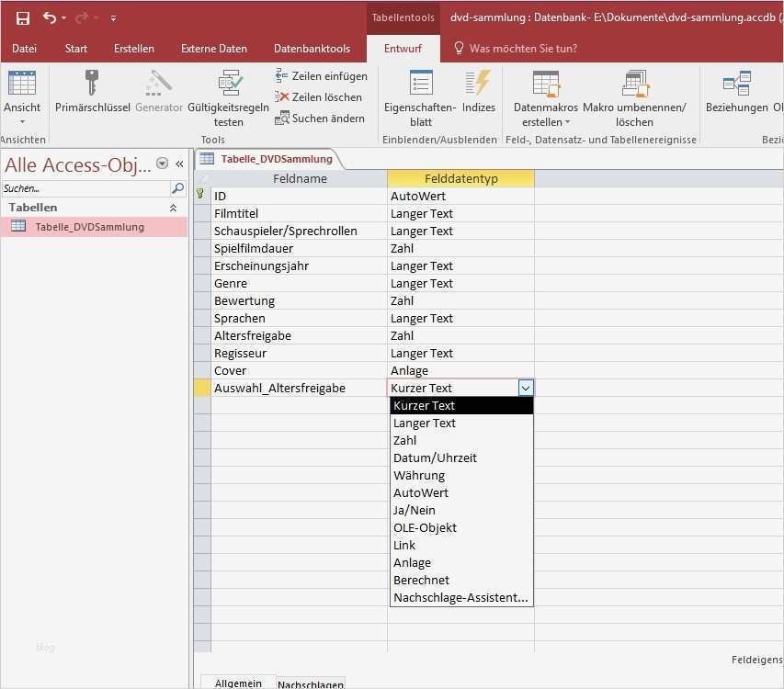Click the Indizes lightning icon

(478, 85)
